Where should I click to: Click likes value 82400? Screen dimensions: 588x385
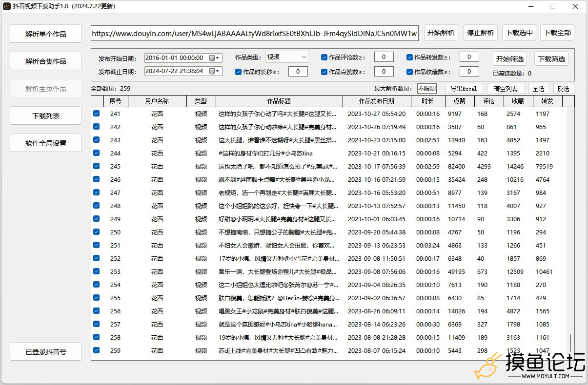tap(456, 166)
